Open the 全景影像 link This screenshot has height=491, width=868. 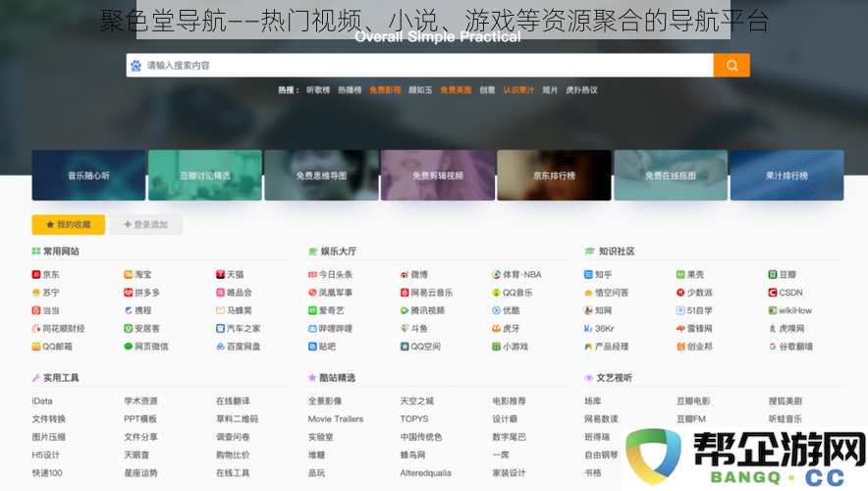[325, 402]
